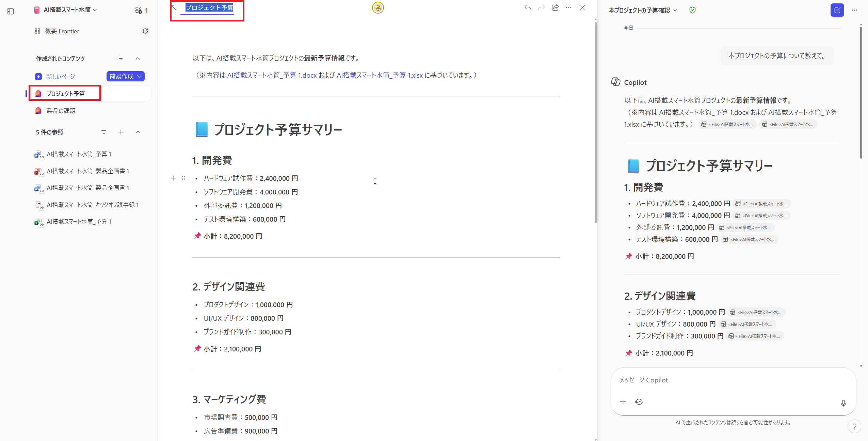868x441 pixels.
Task: Select the 製品の課題 page in sidebar
Action: (61, 110)
